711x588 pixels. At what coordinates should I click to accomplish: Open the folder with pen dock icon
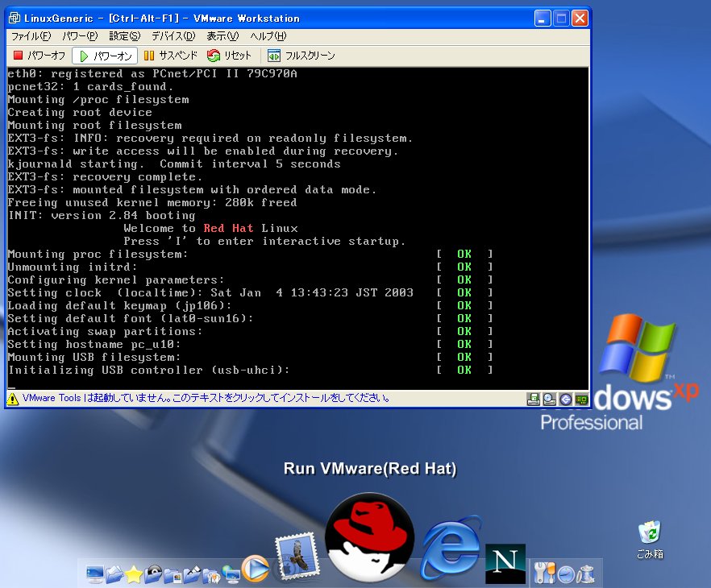(x=192, y=574)
